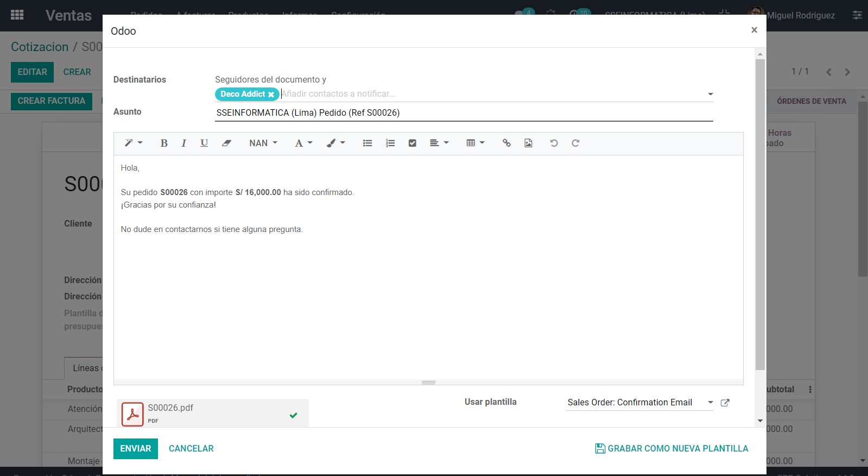Open the NAN font size dropdown
Viewport: 868px width, 476px height.
pyautogui.click(x=263, y=143)
